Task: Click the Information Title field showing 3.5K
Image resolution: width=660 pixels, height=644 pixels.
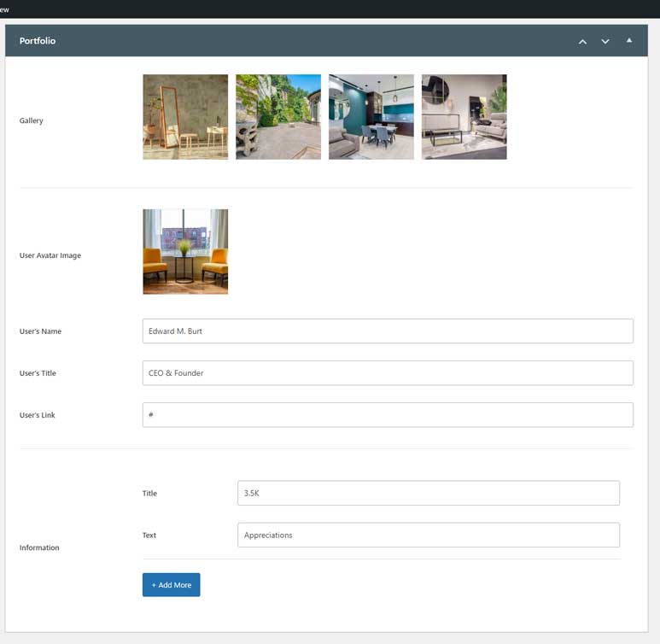Action: 428,493
